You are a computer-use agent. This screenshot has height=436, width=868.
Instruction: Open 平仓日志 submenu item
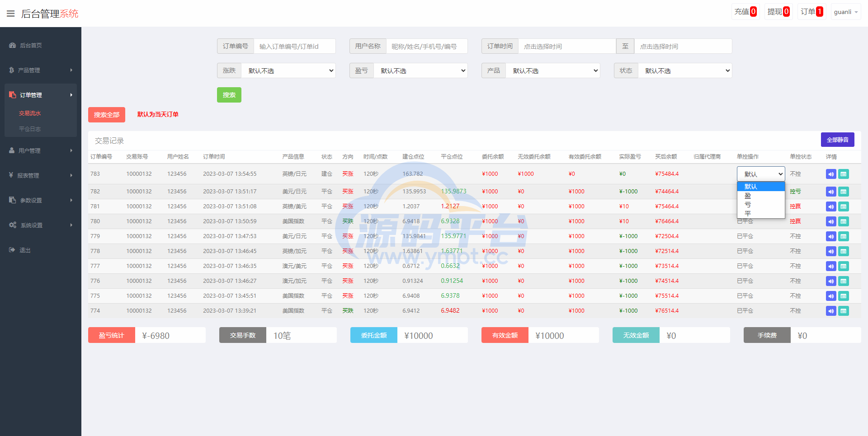pos(30,129)
